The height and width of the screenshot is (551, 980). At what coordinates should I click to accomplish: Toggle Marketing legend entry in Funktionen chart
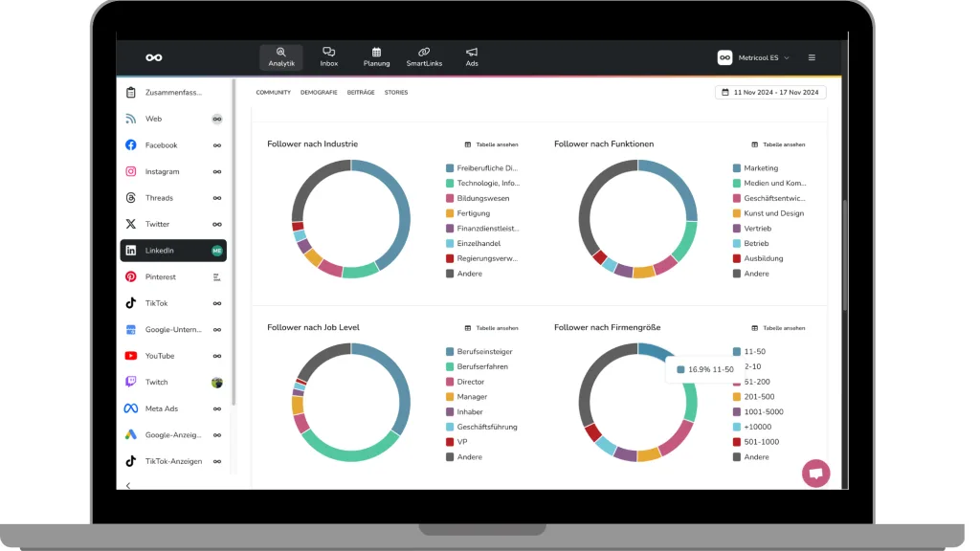click(x=761, y=168)
